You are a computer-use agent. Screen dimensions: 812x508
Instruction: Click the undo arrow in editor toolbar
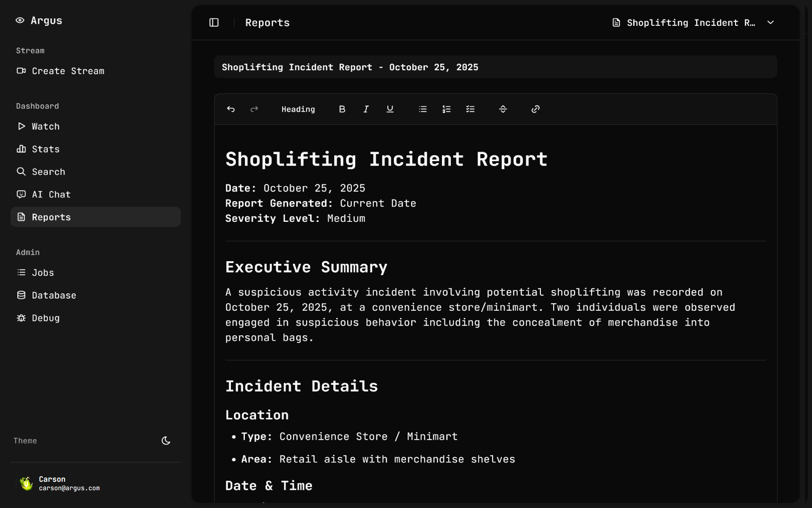[230, 109]
